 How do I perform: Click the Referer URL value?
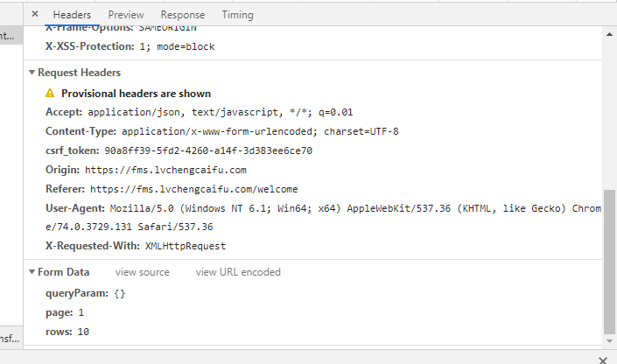click(194, 189)
